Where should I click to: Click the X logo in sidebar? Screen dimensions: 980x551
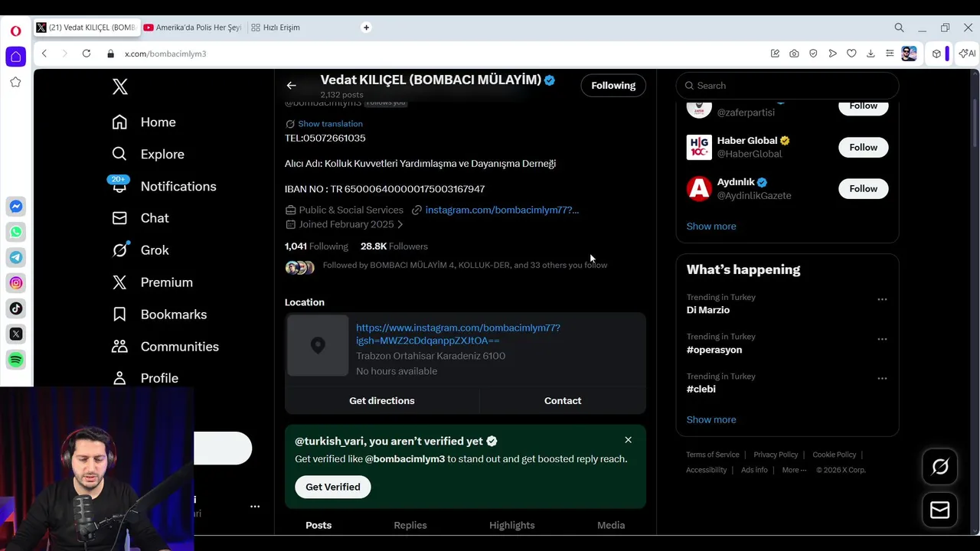coord(120,86)
